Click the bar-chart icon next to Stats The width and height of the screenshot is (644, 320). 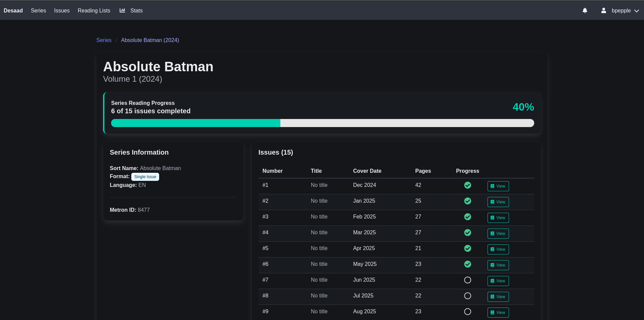click(x=122, y=10)
